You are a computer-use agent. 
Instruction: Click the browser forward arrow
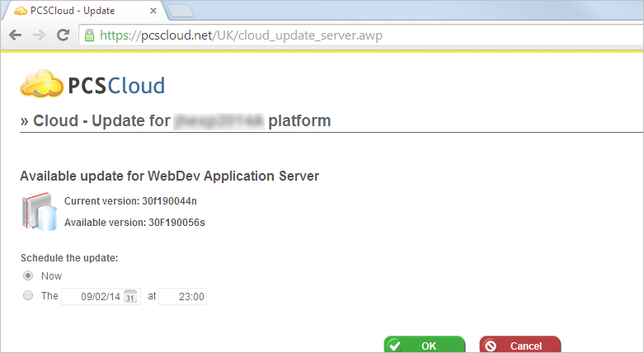point(39,35)
